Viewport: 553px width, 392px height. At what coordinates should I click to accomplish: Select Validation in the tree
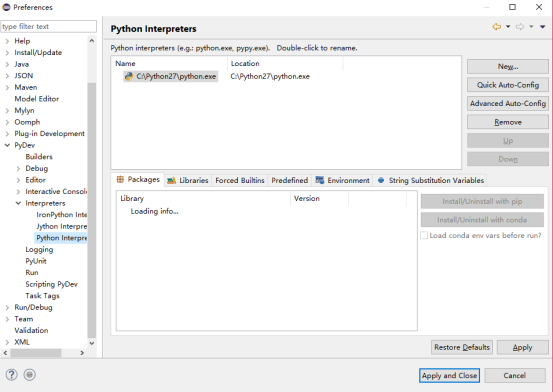coord(31,331)
